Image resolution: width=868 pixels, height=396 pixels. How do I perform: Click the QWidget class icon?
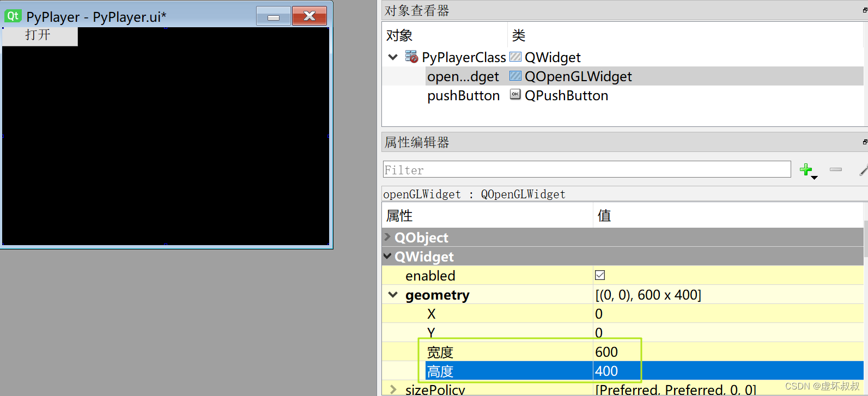[x=515, y=57]
